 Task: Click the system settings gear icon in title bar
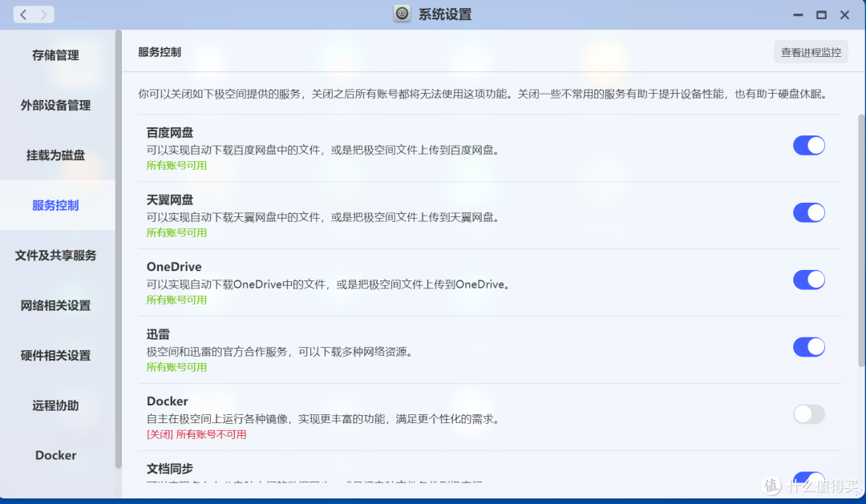(402, 14)
